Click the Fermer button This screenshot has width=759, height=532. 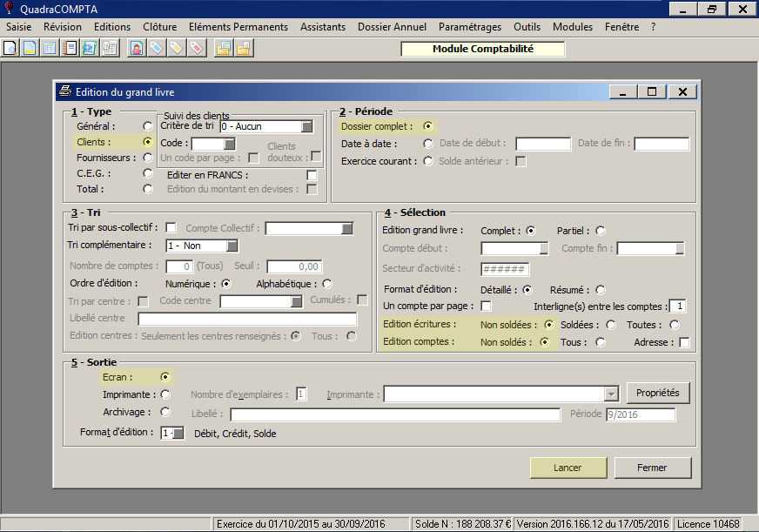652,468
